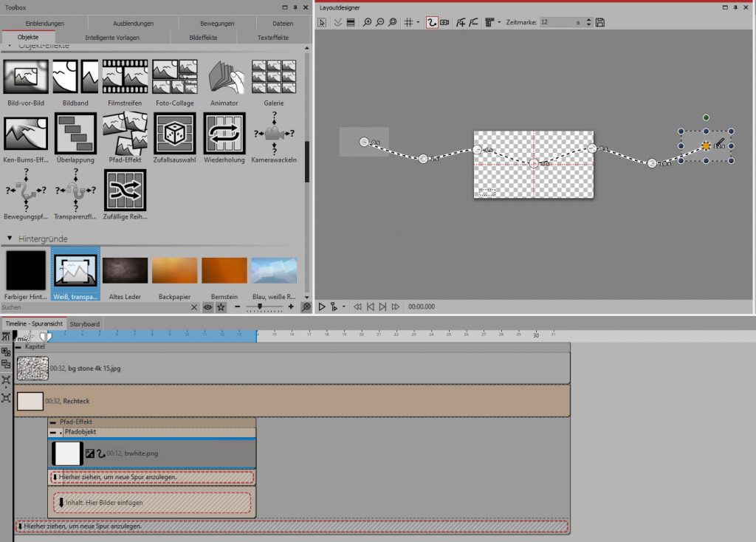This screenshot has width=756, height=542.
Task: Toggle the eye visibility filter in Toolbox
Action: 208,306
